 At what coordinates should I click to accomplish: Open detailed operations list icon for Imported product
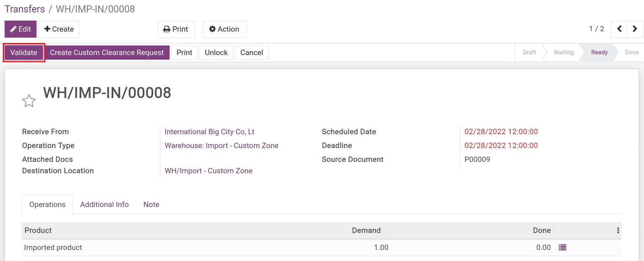coord(562,248)
